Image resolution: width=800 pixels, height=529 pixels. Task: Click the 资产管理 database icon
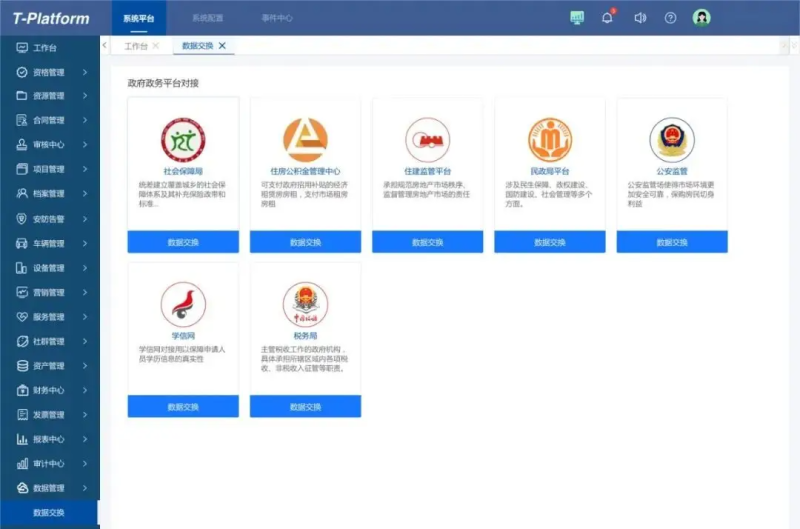point(22,366)
